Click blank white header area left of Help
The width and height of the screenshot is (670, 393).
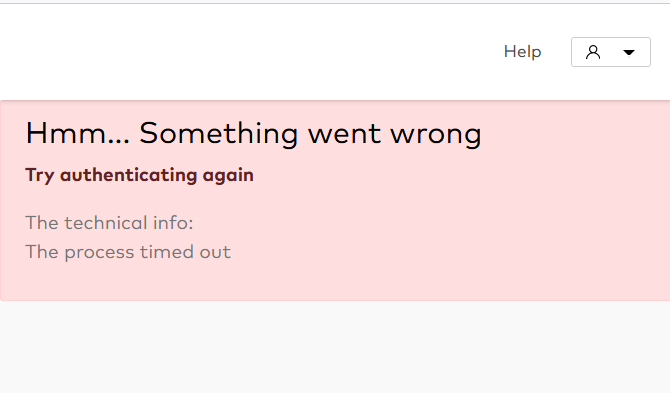248,52
